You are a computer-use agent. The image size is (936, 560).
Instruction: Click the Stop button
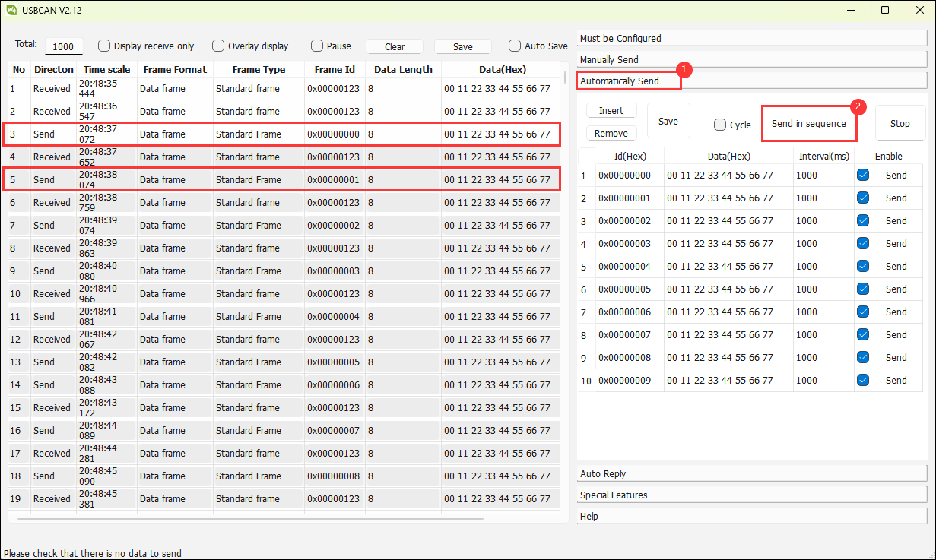[900, 123]
